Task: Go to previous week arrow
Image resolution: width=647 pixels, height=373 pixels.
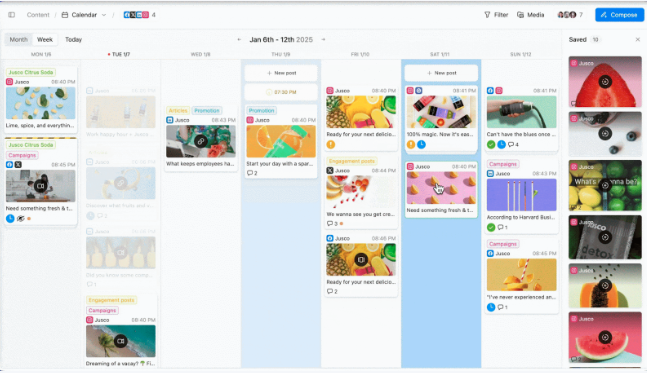Action: point(239,40)
